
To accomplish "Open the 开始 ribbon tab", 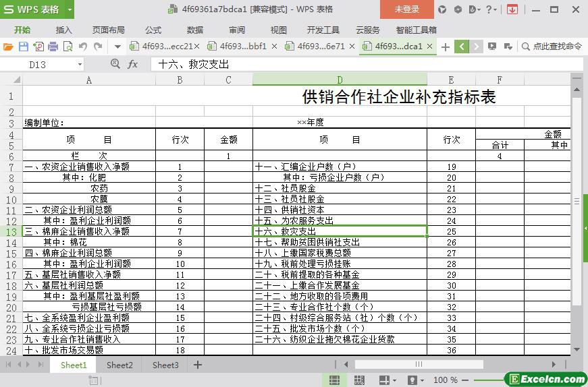I will point(22,30).
